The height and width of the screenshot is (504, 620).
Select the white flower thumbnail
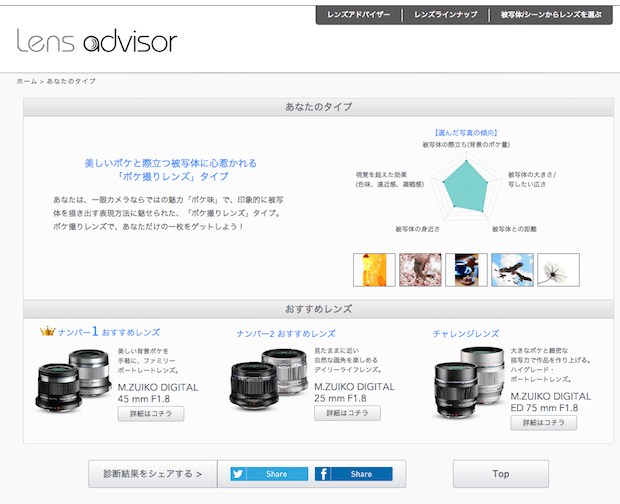coord(558,270)
